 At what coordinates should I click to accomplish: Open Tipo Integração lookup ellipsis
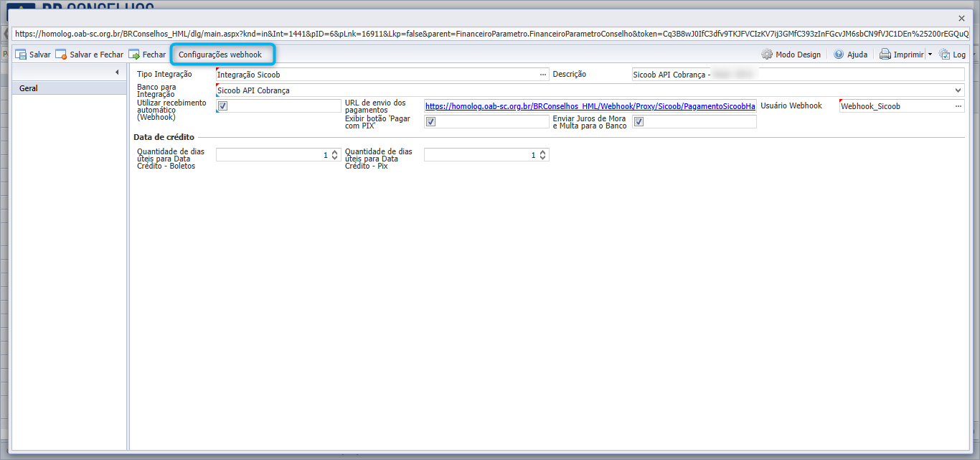543,75
